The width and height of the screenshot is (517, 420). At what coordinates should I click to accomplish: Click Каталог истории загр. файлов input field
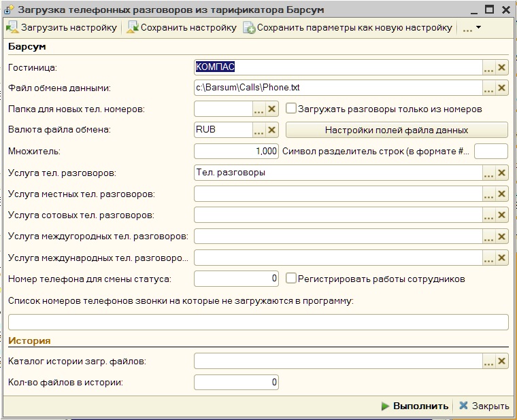pos(338,361)
